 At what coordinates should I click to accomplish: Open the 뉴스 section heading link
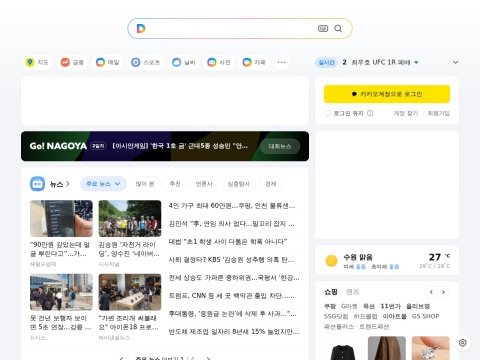[59, 184]
